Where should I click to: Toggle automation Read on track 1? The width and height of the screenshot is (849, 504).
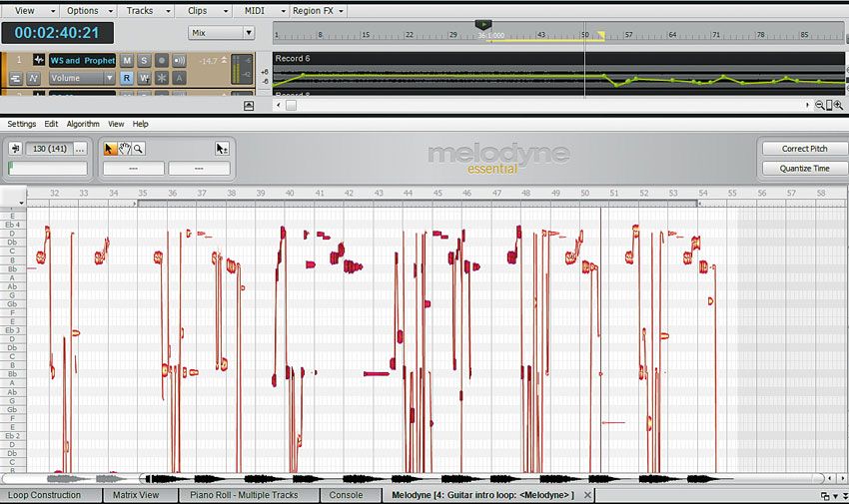[127, 79]
